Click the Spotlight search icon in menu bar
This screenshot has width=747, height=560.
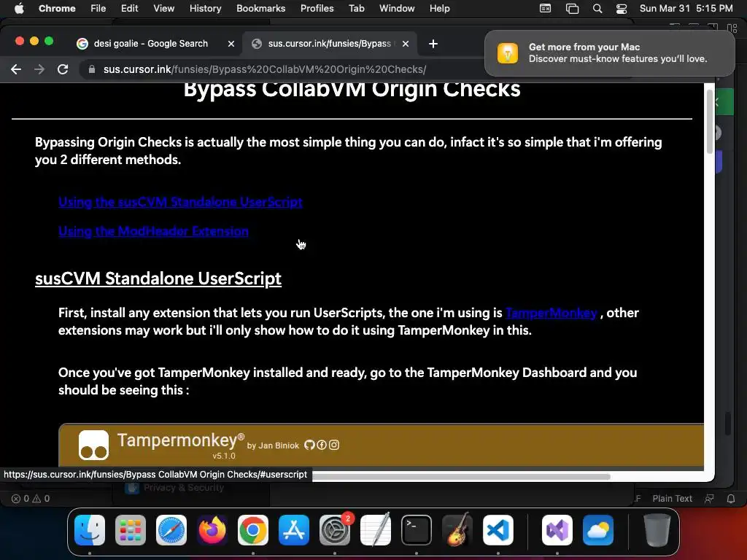coord(597,9)
